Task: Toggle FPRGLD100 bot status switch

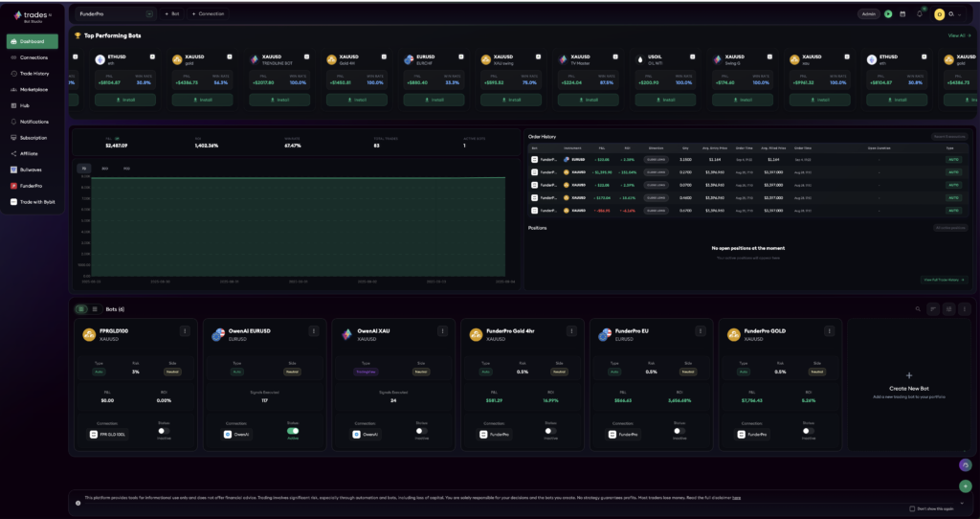Action: coord(163,431)
